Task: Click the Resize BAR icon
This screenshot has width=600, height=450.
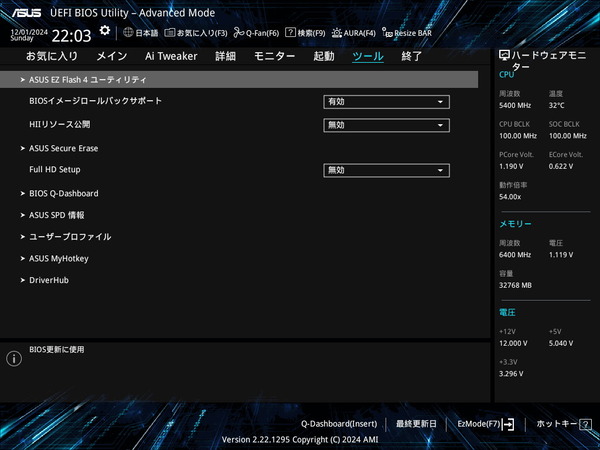Action: (387, 33)
